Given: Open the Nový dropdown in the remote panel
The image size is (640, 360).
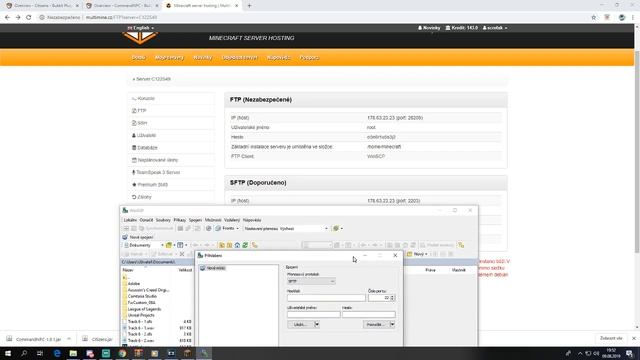Looking at the screenshot, I should pyautogui.click(x=418, y=254).
